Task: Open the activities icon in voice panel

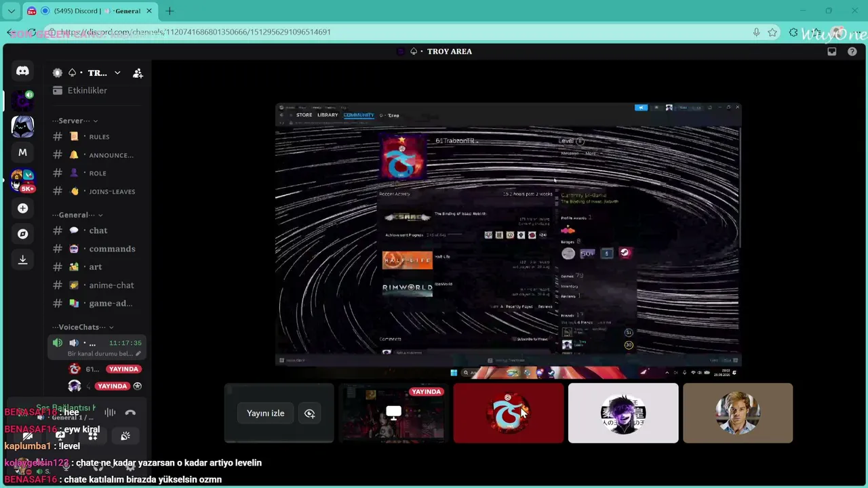Action: point(93,436)
